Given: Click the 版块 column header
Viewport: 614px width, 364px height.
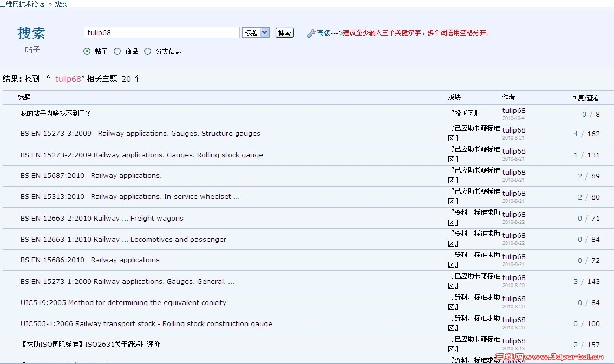Looking at the screenshot, I should tap(455, 97).
